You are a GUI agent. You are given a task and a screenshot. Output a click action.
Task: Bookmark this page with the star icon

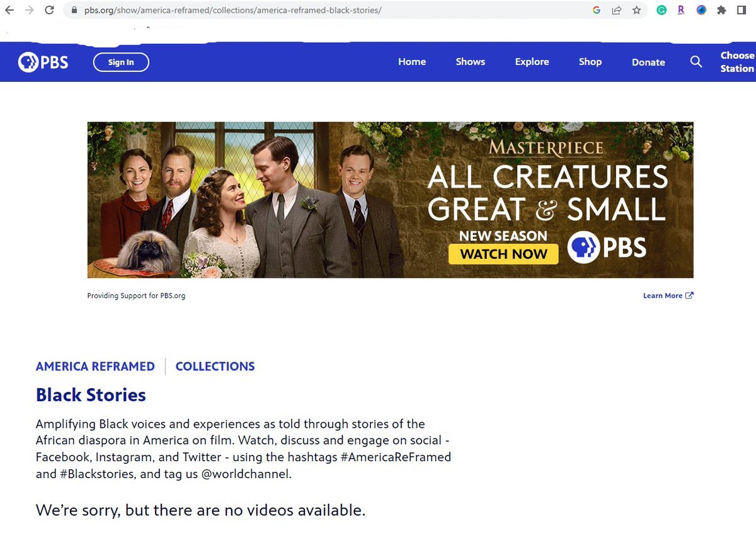click(637, 10)
